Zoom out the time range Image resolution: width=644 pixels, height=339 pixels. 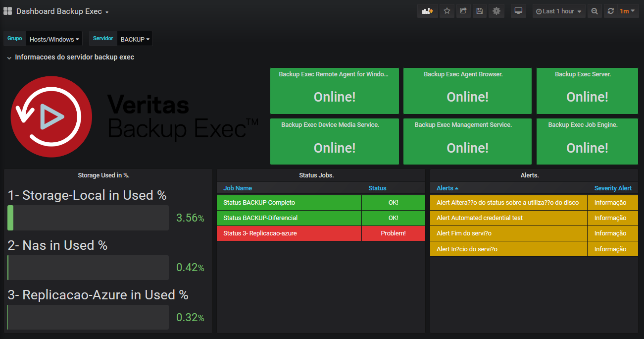click(594, 11)
